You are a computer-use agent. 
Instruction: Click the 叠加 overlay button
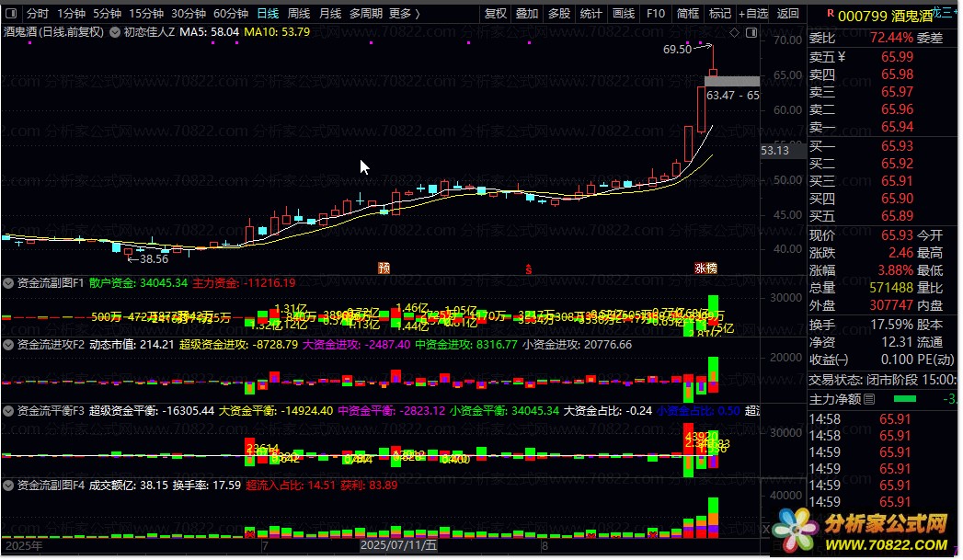click(x=527, y=14)
